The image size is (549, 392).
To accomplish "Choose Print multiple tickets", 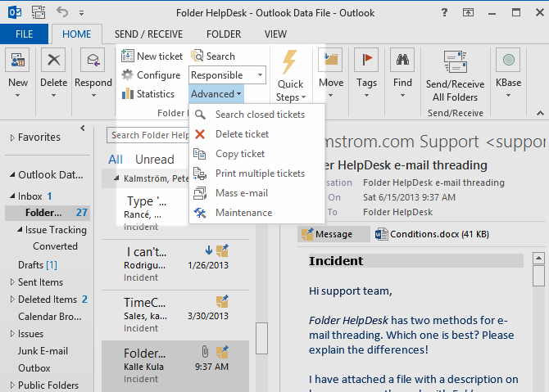I will click(256, 173).
